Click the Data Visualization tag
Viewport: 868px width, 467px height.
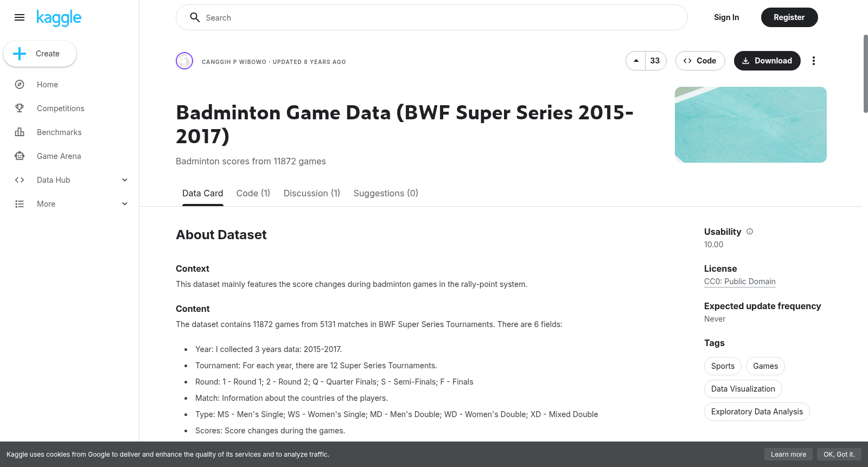click(x=743, y=389)
